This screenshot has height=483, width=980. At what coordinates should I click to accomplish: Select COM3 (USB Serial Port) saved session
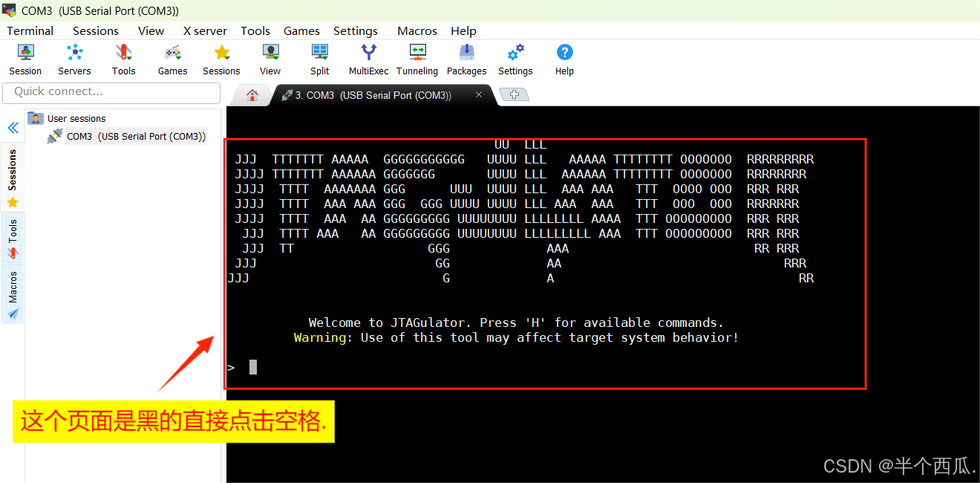(127, 136)
